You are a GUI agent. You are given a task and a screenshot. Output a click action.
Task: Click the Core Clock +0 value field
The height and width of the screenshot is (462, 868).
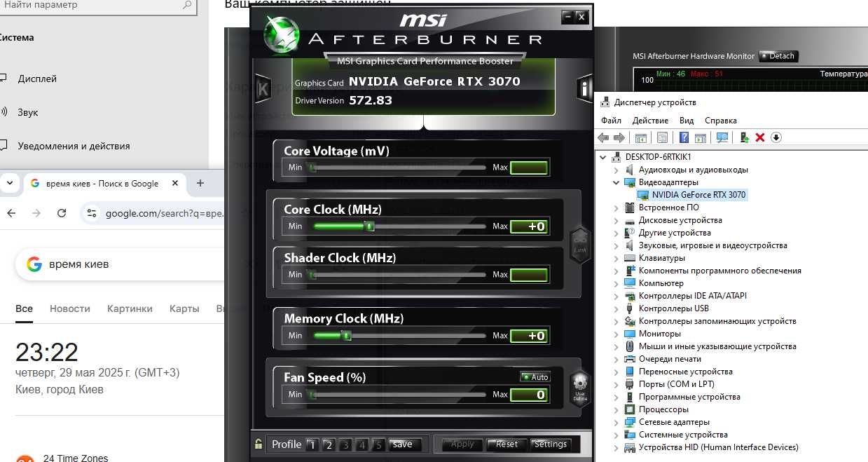(529, 226)
